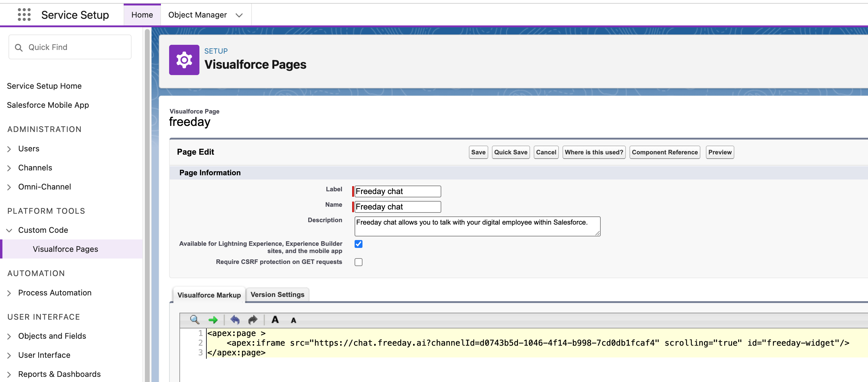The image size is (868, 382).
Task: Click the Preview button
Action: pyautogui.click(x=720, y=152)
